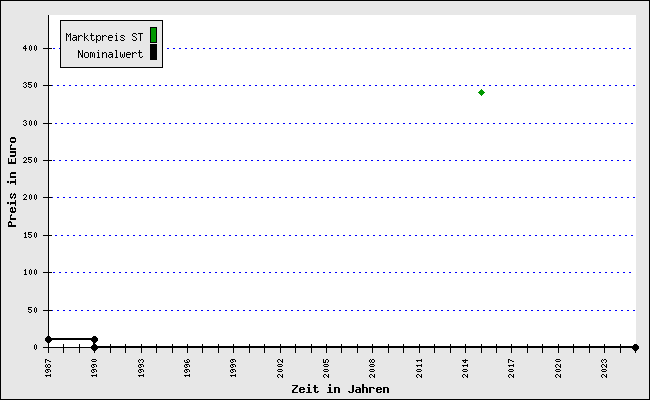Click the 'Marktpreis ST' legend label

click(104, 37)
